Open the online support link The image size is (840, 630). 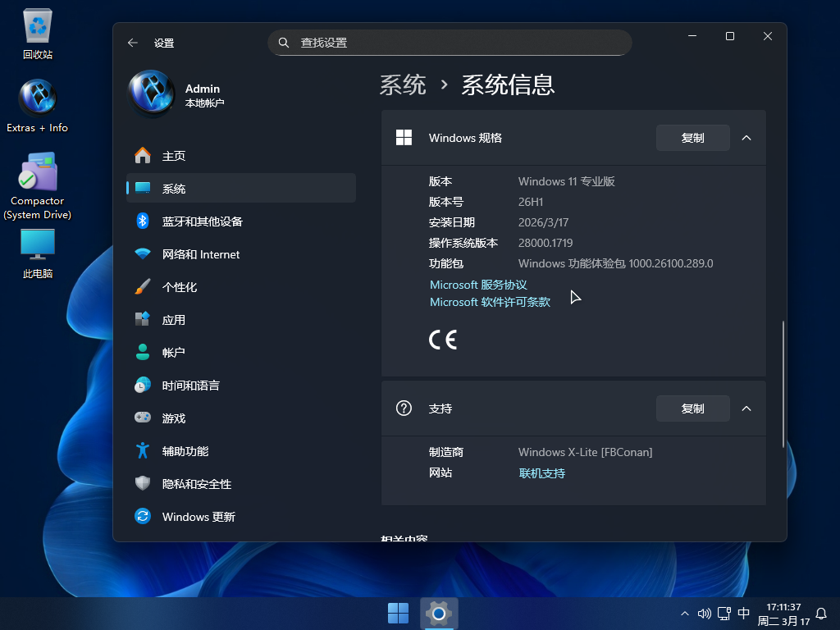(541, 472)
